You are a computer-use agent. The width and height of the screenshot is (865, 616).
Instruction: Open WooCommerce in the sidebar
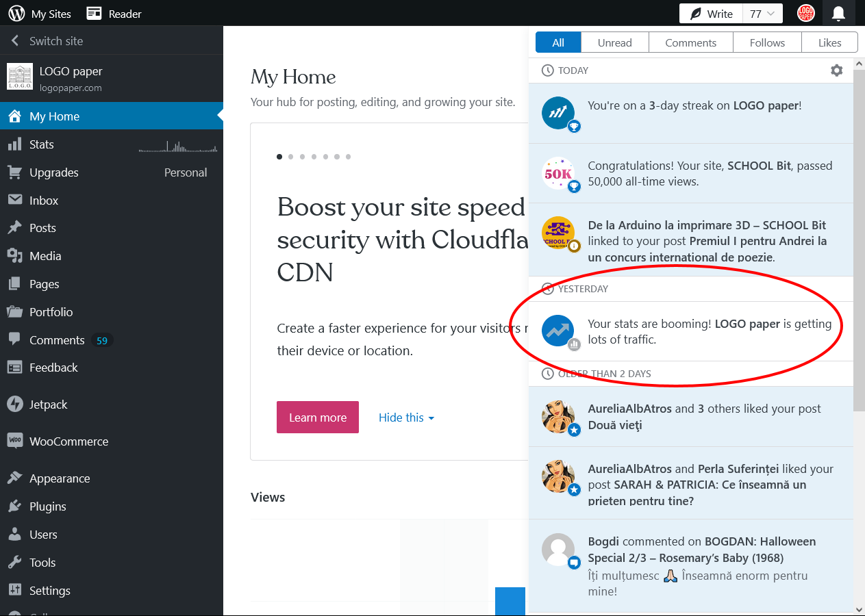[x=68, y=441]
